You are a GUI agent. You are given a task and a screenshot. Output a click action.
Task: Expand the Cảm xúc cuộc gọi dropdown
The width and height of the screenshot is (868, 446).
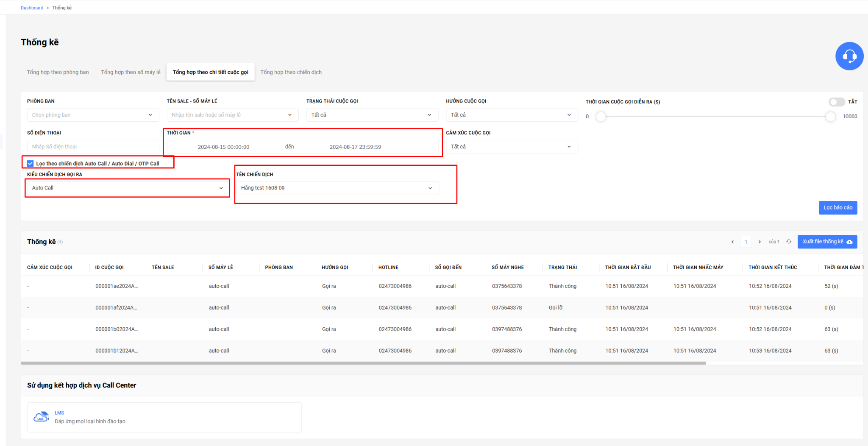click(512, 147)
